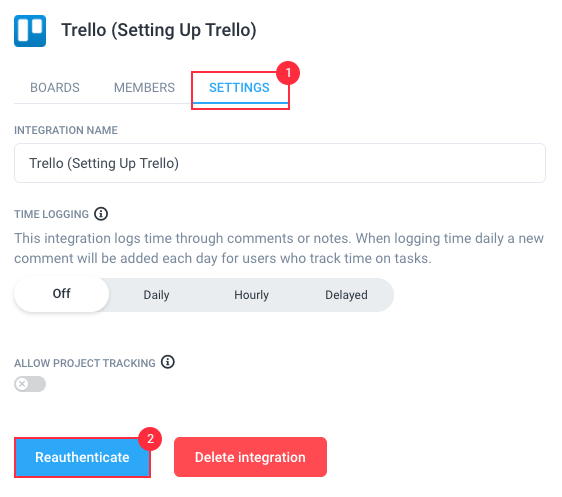
Task: Click the Trello (Setting Up Trello) page title
Action: (x=159, y=30)
